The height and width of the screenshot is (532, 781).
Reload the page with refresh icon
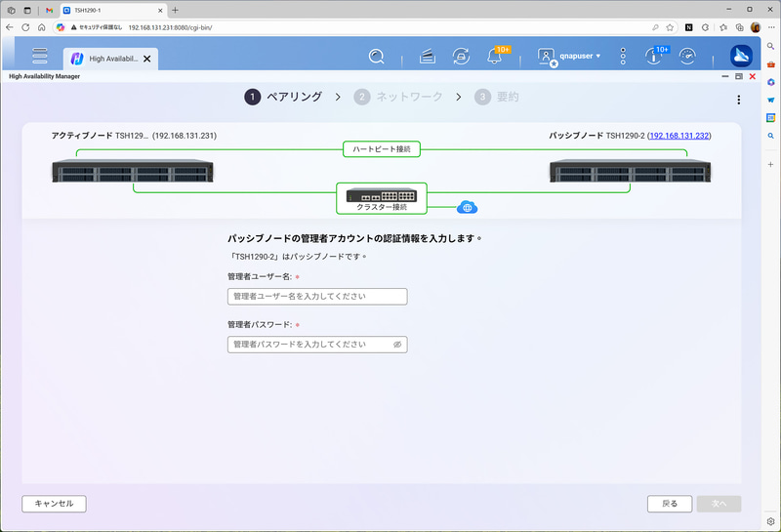[x=25, y=27]
